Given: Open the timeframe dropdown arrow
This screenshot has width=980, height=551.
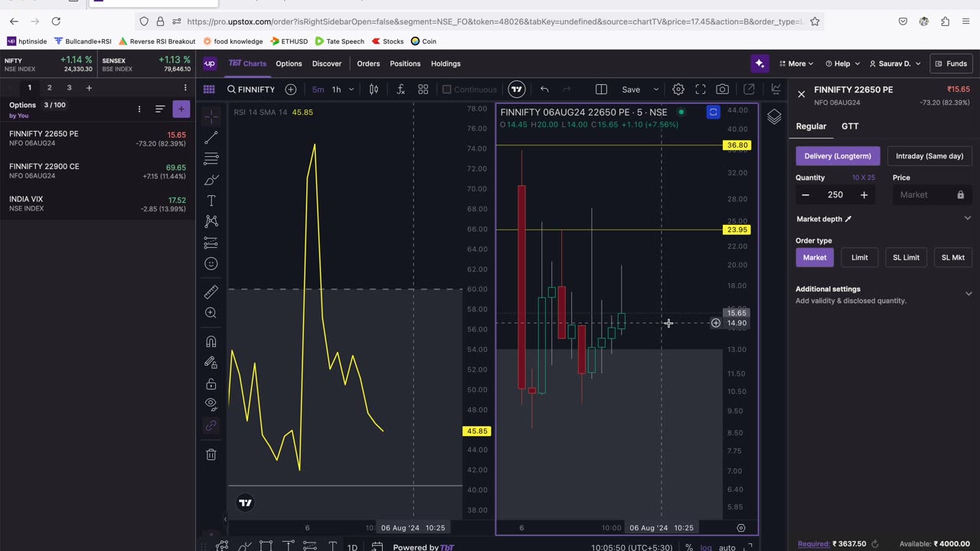Looking at the screenshot, I should click(351, 90).
